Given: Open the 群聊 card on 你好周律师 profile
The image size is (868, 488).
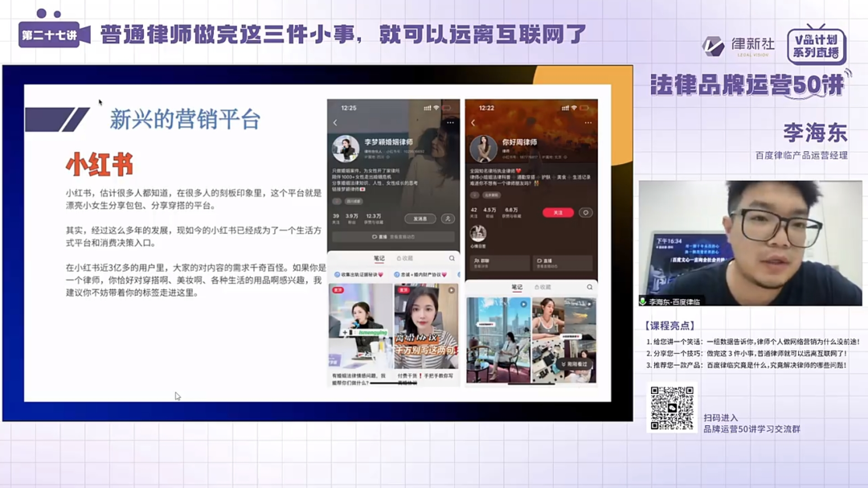Looking at the screenshot, I should (500, 263).
